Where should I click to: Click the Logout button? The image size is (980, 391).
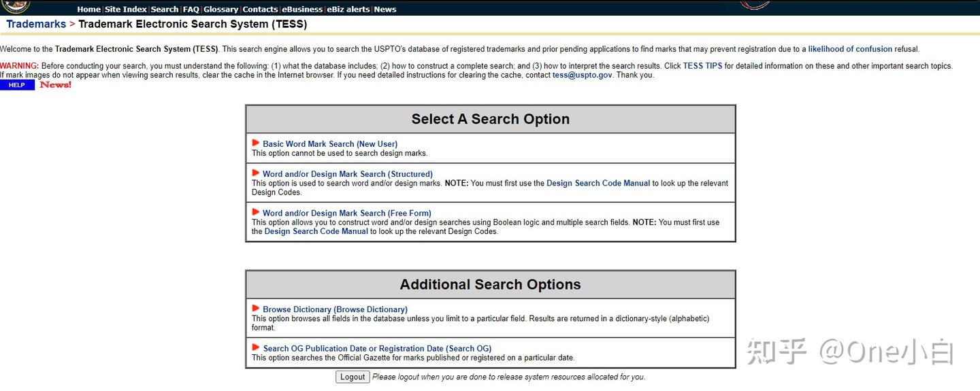[x=353, y=377]
